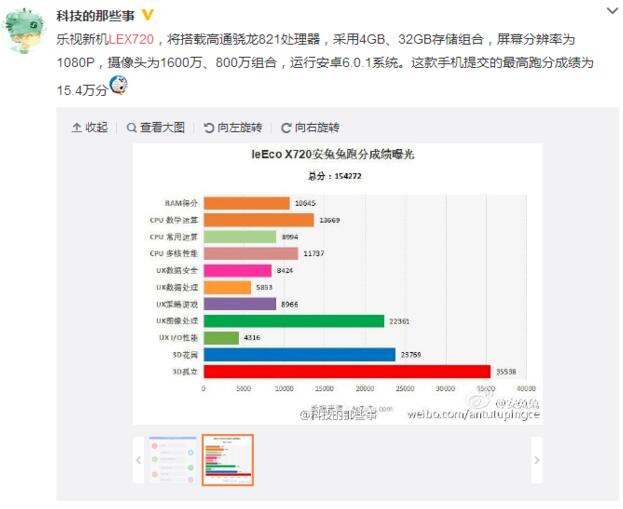The height and width of the screenshot is (509, 623).
Task: Go to previous thumbnails with left arrow
Action: pos(138,460)
